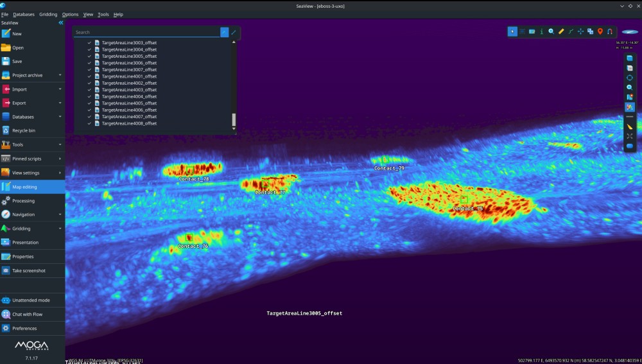Open the File menu
The width and height of the screenshot is (642, 364).
[x=5, y=14]
